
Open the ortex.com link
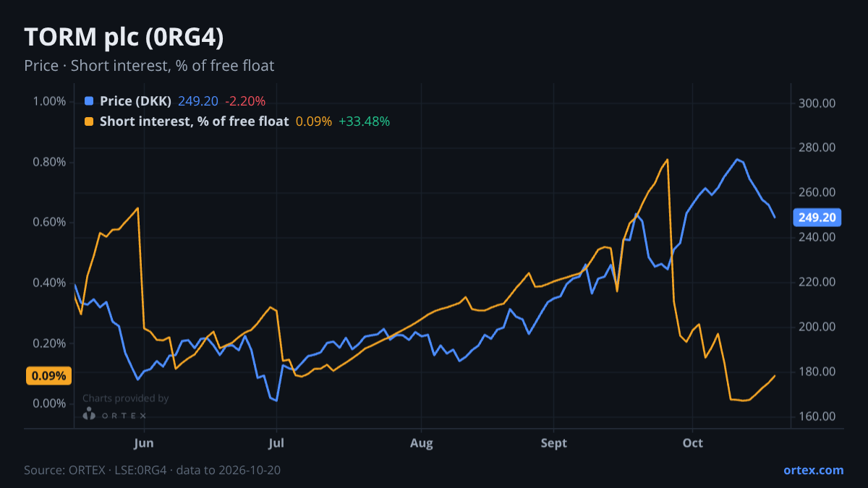click(x=814, y=470)
